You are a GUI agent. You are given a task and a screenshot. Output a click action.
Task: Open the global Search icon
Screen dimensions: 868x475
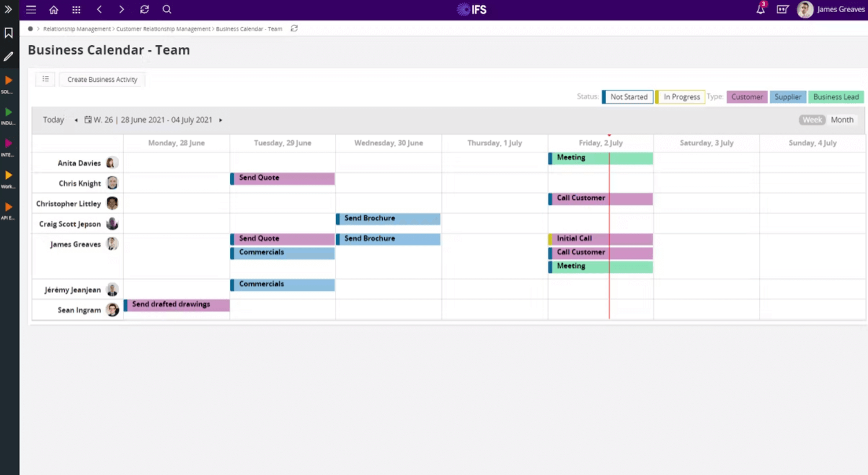tap(167, 9)
